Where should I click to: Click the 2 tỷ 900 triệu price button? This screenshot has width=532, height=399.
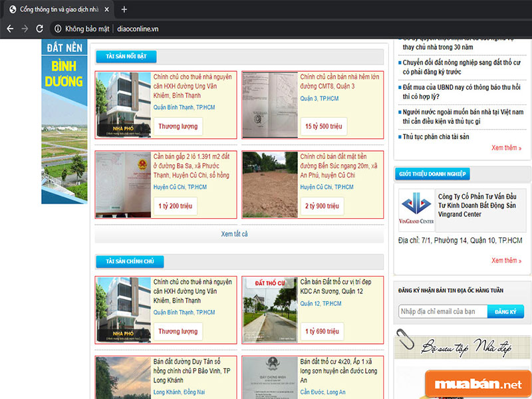pyautogui.click(x=322, y=206)
